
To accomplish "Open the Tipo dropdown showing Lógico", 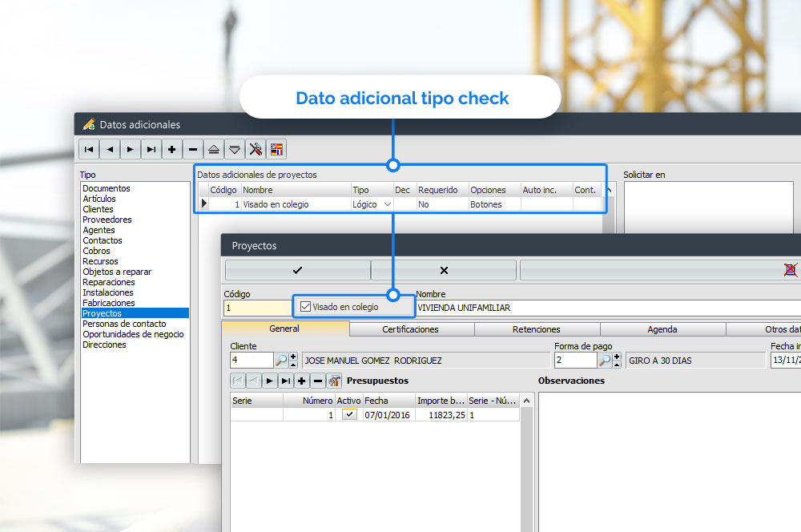I will click(388, 204).
